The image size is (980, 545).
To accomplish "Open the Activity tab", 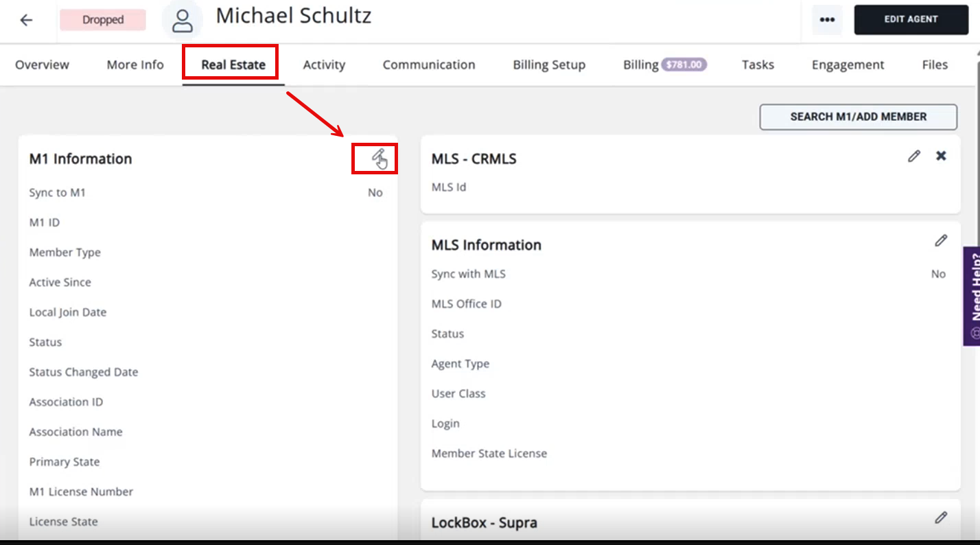I will pos(324,65).
